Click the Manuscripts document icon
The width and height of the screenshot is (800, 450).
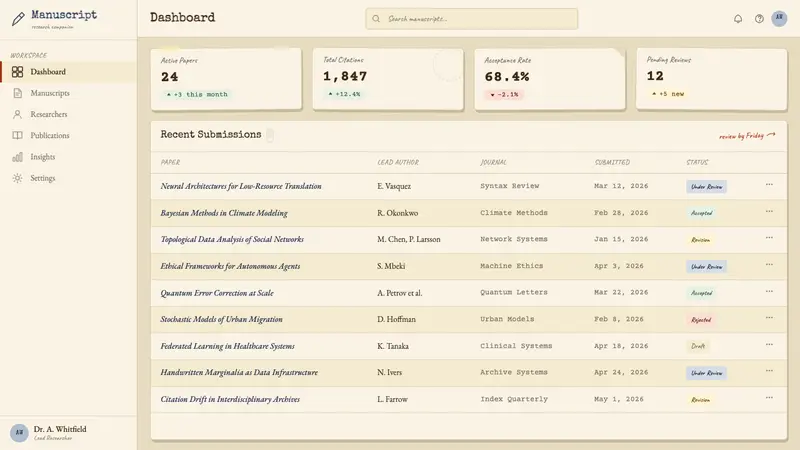point(17,93)
